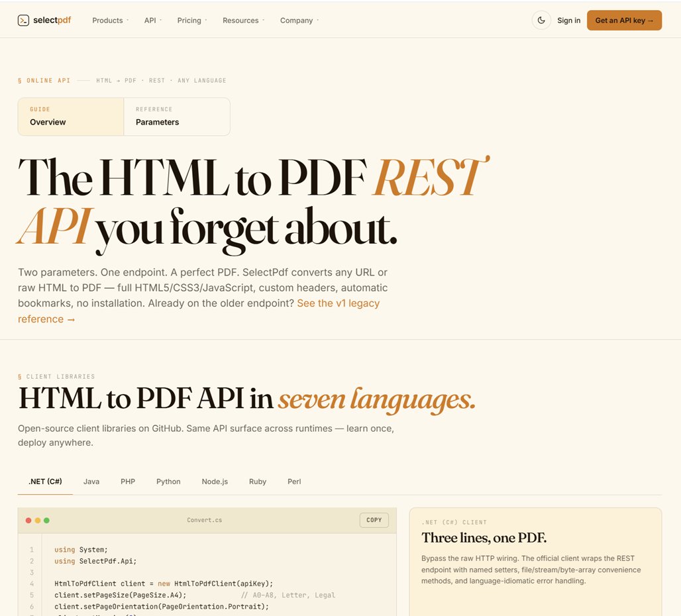This screenshot has width=681, height=616.
Task: Click the 'HTML → PDF · REST · ANY LANGUAGE' text
Action: click(161, 80)
